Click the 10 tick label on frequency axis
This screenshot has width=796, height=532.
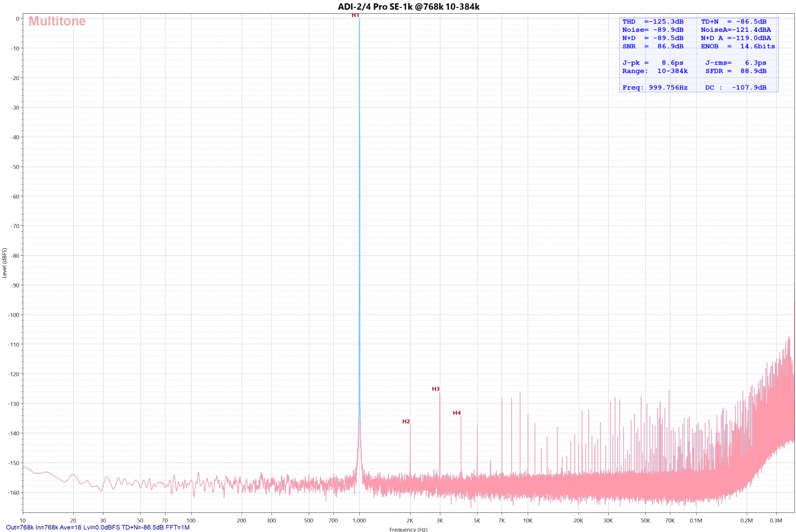tap(22, 520)
